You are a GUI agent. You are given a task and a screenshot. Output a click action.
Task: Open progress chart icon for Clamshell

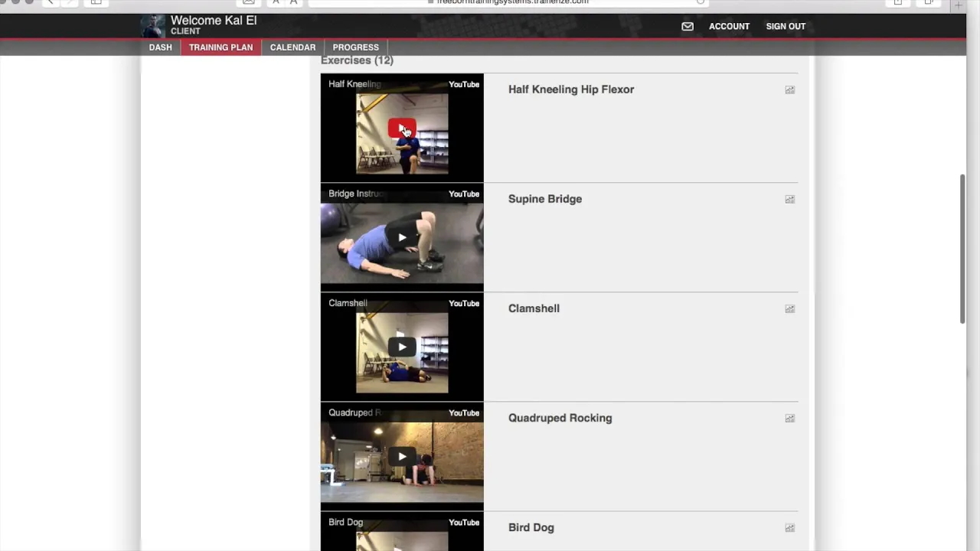[x=789, y=308]
